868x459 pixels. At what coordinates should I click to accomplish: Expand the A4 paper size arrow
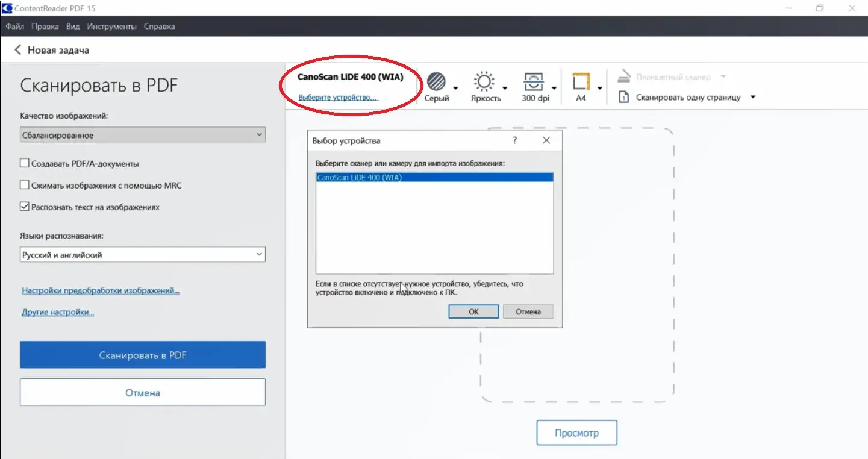tap(600, 88)
